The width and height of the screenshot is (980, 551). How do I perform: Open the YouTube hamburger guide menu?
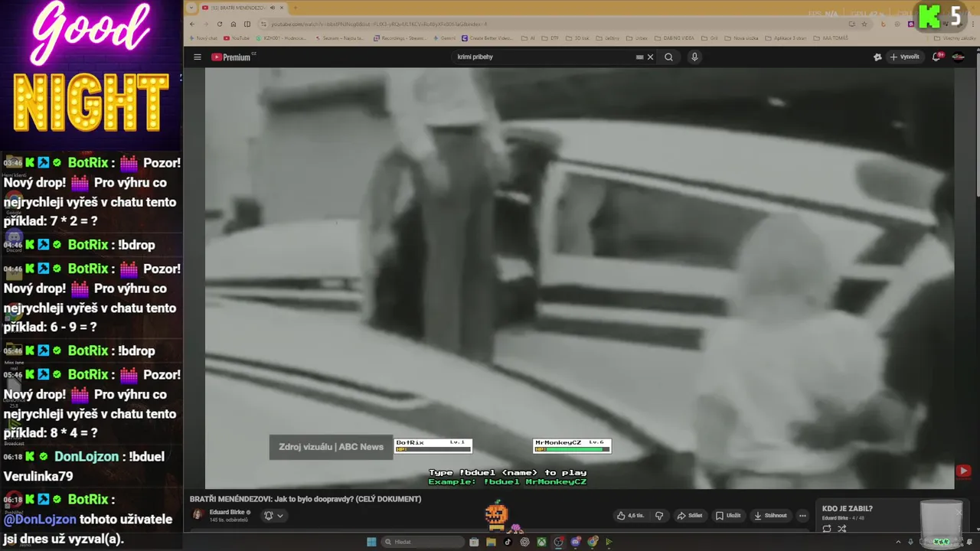pyautogui.click(x=197, y=57)
